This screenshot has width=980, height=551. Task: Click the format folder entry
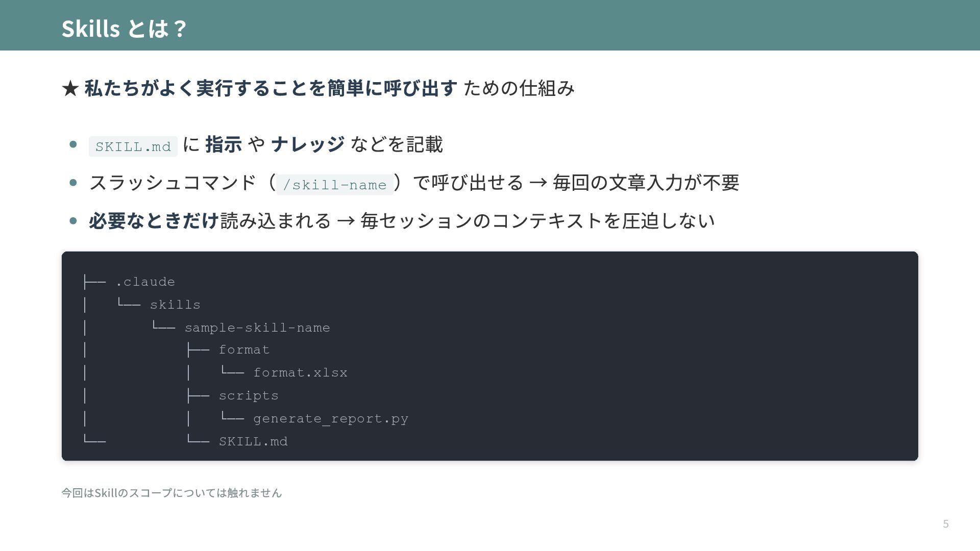click(244, 350)
